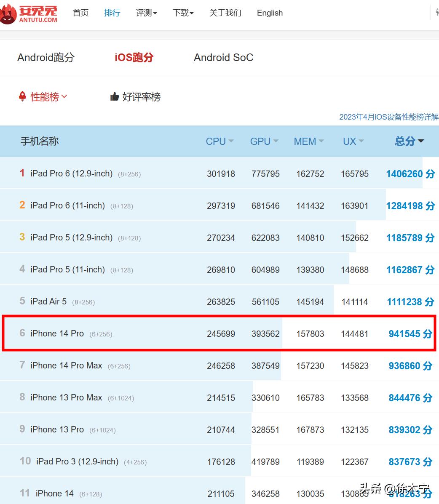Viewport: 439px width, 504px height.
Task: Click the (6+1024) spec of iPhone 13 Pro Max
Action: [x=121, y=398]
